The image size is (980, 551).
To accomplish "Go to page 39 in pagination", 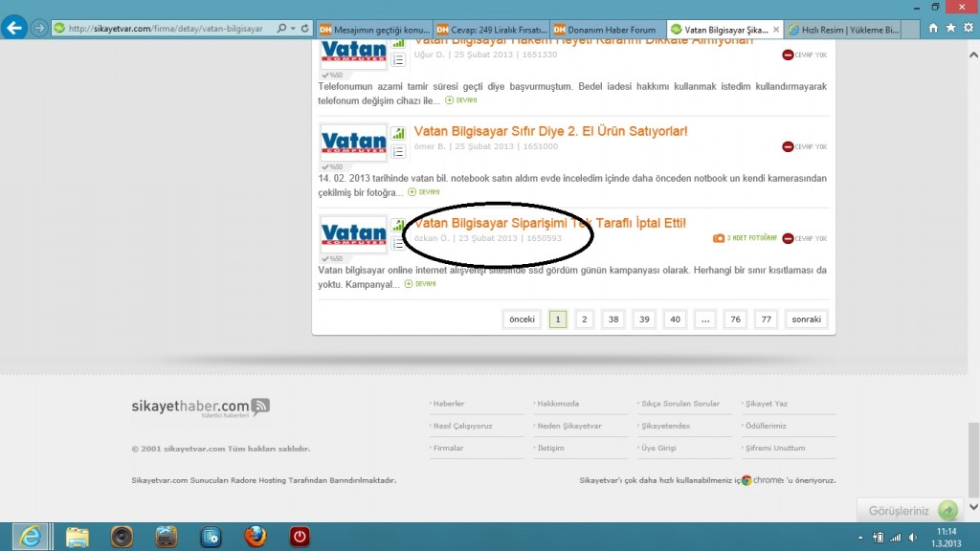I will pyautogui.click(x=644, y=320).
